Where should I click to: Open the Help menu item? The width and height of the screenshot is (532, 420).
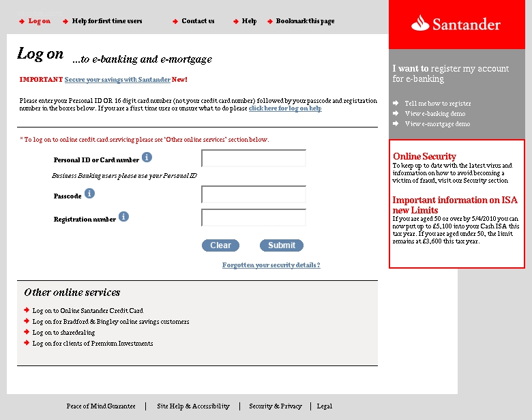[x=249, y=21]
